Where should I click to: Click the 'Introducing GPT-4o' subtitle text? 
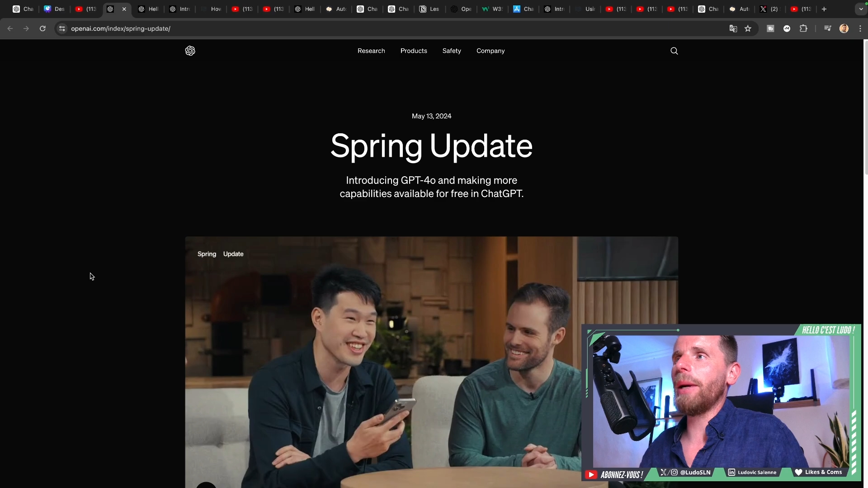pyautogui.click(x=431, y=187)
